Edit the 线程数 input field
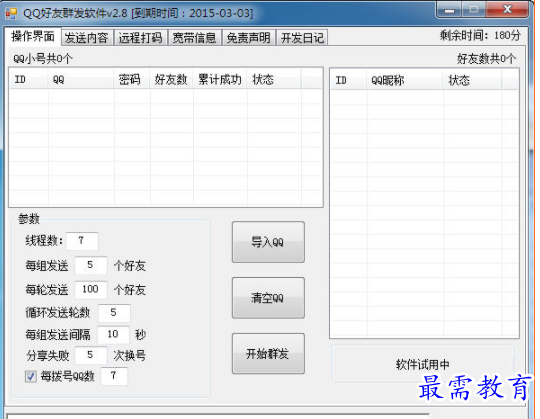The width and height of the screenshot is (540, 419). (82, 241)
